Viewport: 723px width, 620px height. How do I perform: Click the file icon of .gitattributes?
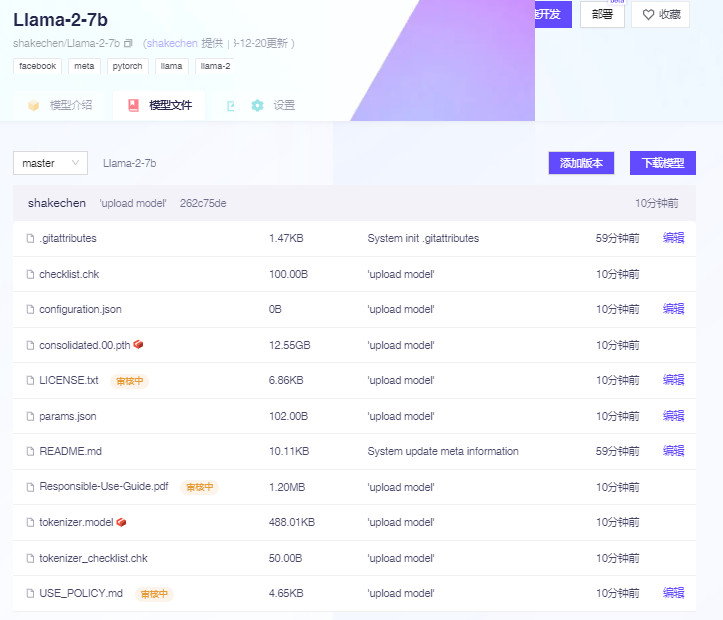[x=30, y=239]
